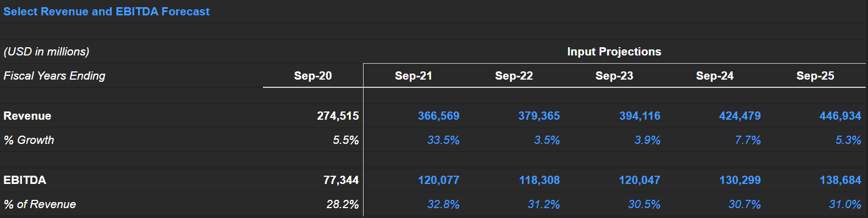Viewport: 868px width, 218px height.
Task: Select the Revenue row label
Action: [28, 116]
